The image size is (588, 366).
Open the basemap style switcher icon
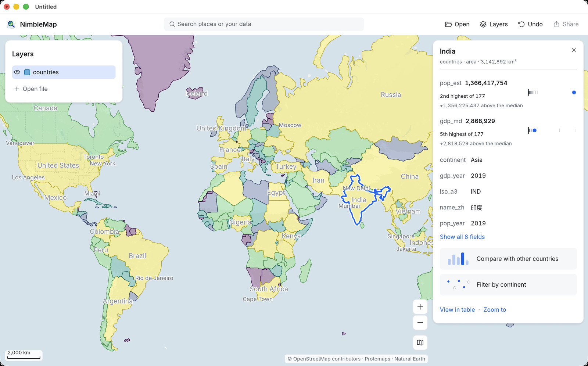point(420,342)
